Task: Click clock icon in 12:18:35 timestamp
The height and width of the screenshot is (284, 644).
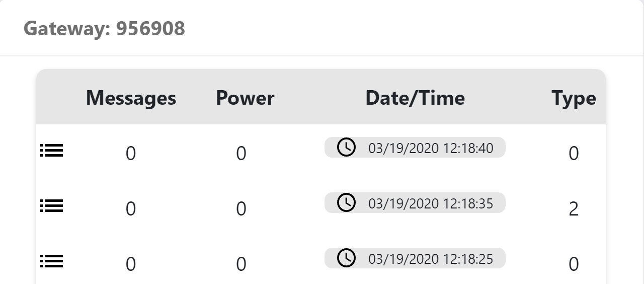Action: (x=346, y=203)
